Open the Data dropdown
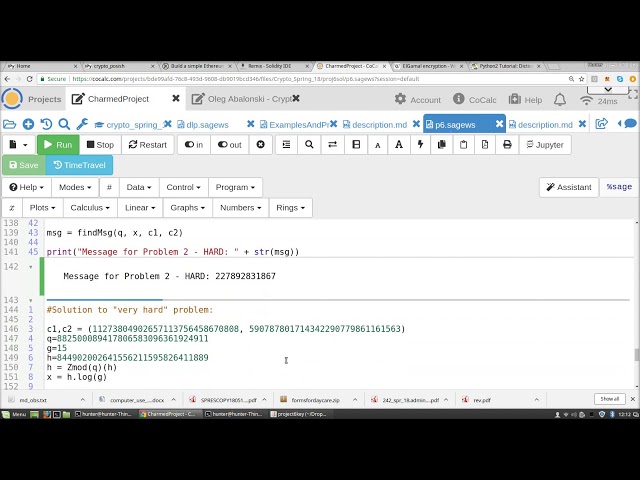The image size is (640, 480). point(139,187)
